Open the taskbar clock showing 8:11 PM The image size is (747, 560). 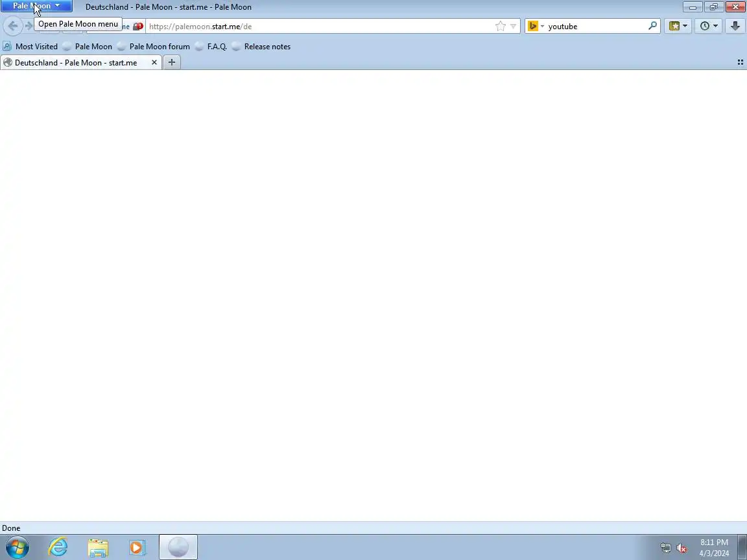pos(714,548)
